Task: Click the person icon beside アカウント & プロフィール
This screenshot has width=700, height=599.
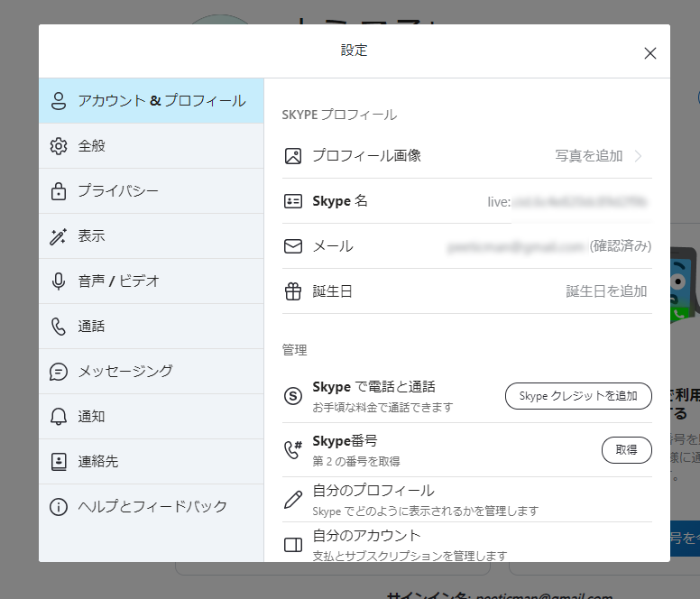Action: click(x=59, y=101)
